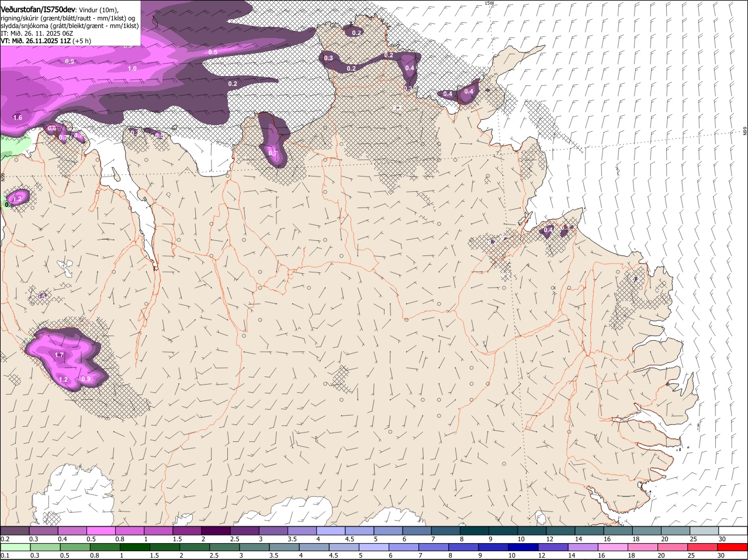Select bright pink 0.5 swatch in top legend row
The width and height of the screenshot is (748, 560).
[x=101, y=530]
